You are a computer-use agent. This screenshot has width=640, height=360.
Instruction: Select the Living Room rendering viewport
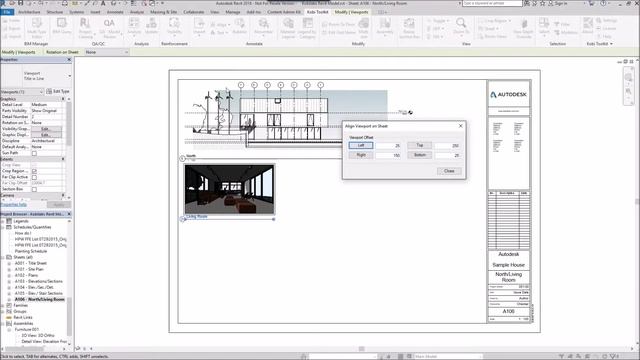[x=229, y=189]
